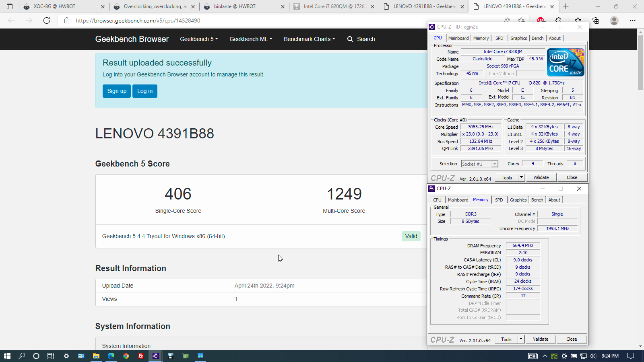Click Validate in lower CPU-Z window

541,339
